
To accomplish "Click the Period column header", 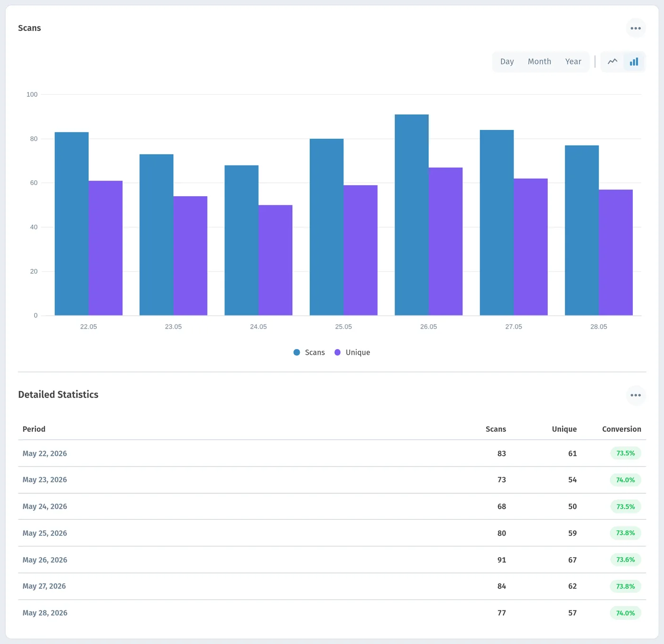I will [x=34, y=429].
